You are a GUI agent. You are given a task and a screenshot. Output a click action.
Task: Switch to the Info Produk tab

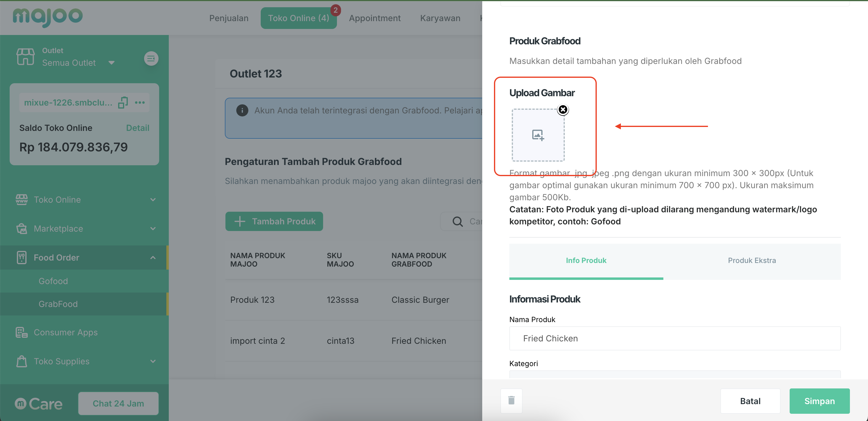[x=586, y=261]
